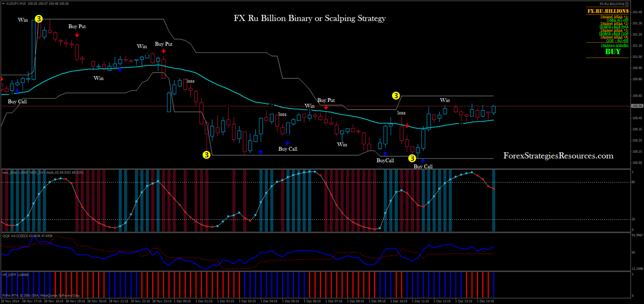
Task: Click price scale value 100.90
Action: [x=637, y=68]
